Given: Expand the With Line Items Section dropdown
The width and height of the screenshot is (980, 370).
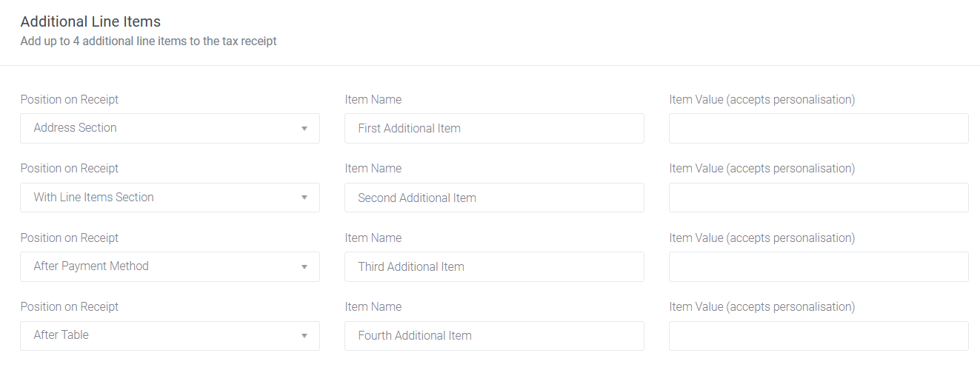Looking at the screenshot, I should tap(170, 198).
